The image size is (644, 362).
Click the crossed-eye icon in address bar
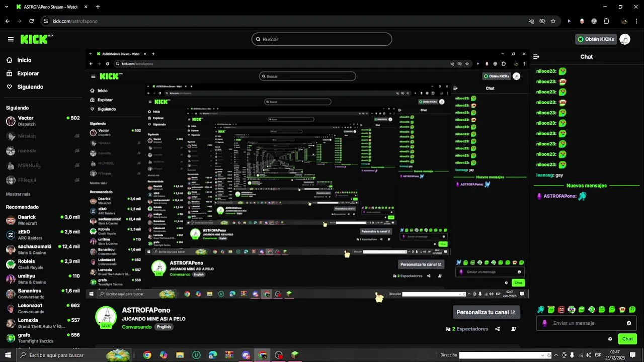coord(542,21)
